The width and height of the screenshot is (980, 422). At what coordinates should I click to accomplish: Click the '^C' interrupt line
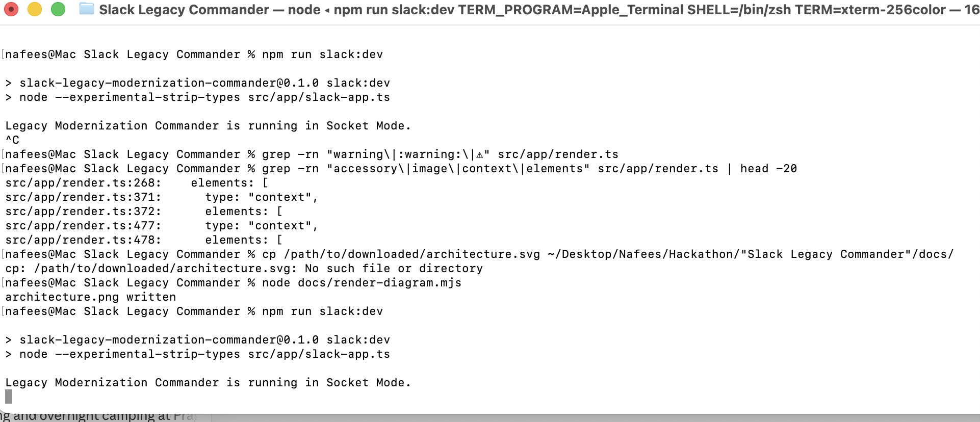(x=12, y=140)
